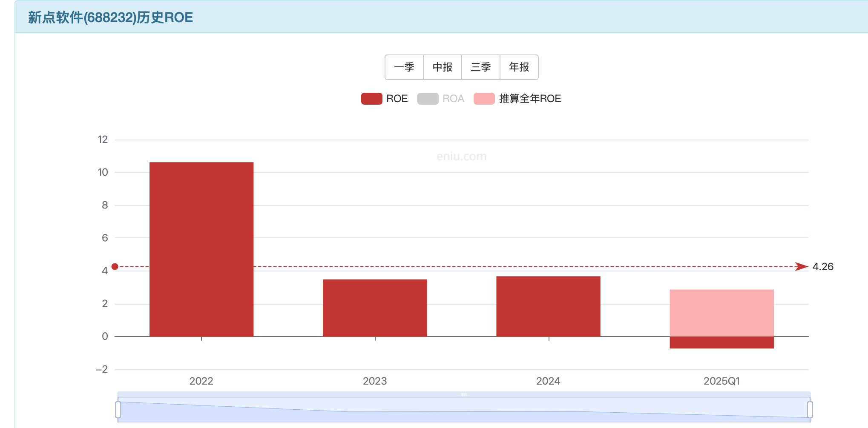Click the 4.26 average line label
868x428 pixels.
point(823,267)
